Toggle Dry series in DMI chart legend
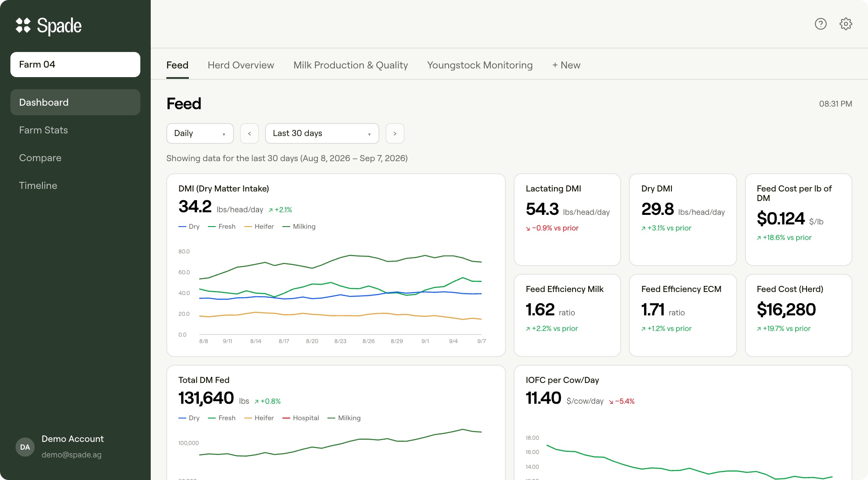 [x=189, y=227]
